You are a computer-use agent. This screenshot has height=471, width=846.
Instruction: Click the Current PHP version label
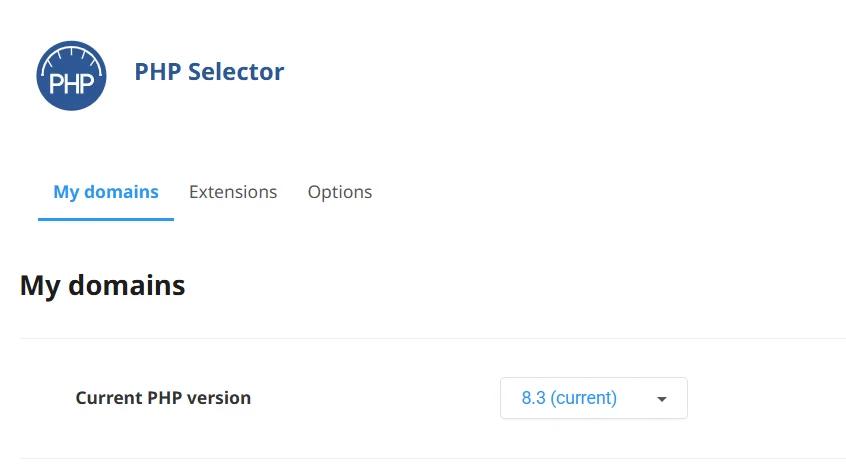coord(163,398)
